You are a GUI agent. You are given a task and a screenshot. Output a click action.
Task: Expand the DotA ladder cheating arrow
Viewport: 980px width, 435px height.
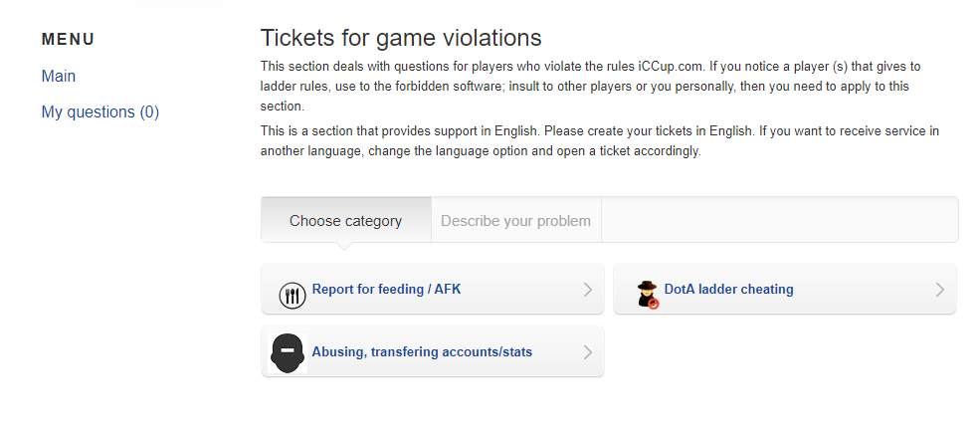tap(939, 291)
